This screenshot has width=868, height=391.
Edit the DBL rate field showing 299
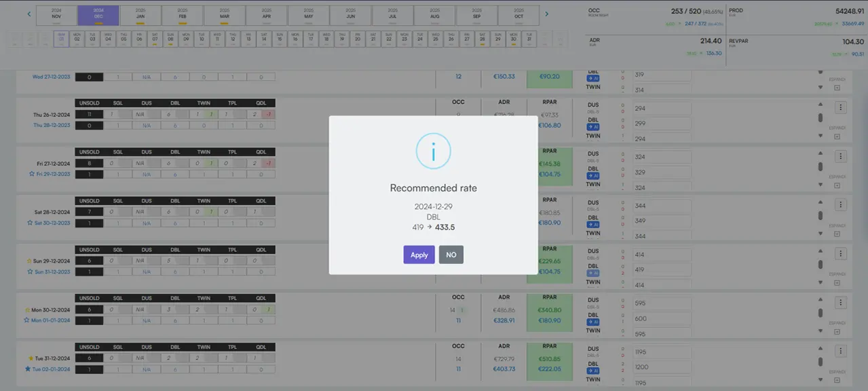[662, 124]
